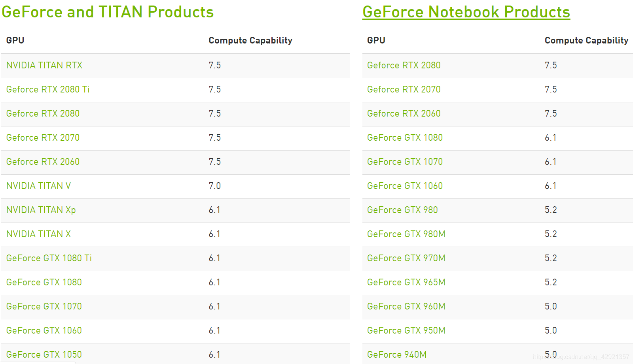Image resolution: width=633 pixels, height=364 pixels.
Task: Open GeForce GTX 1070 in the notebook table
Action: click(405, 162)
